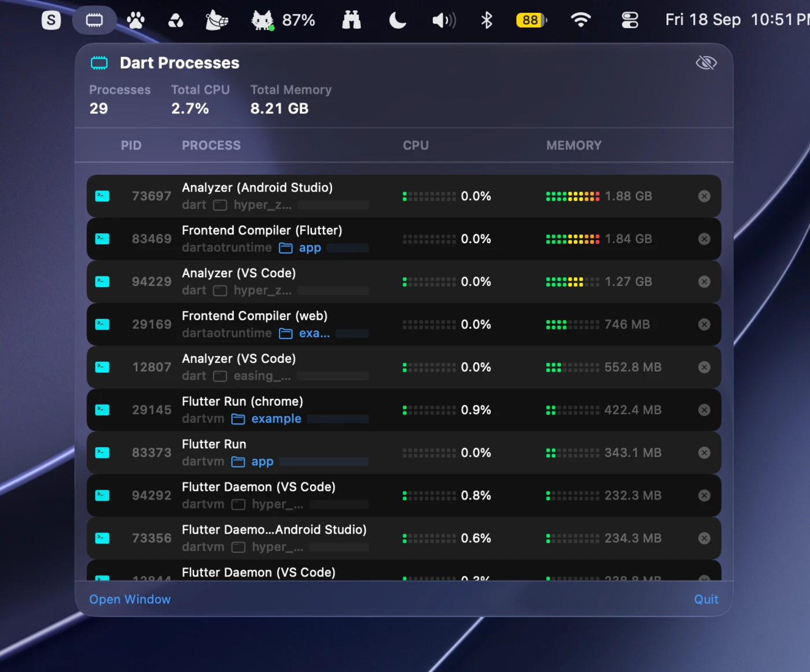
Task: Click Processes count 29
Action: click(98, 109)
